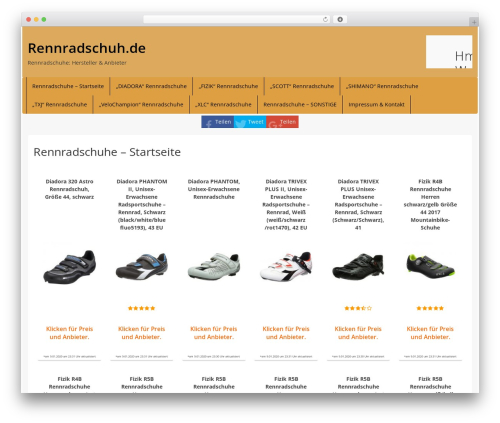Click Diadora TRIVEX PLUS Schwarz 41 title
Viewport: 500px width, 423px height.
[x=358, y=205]
